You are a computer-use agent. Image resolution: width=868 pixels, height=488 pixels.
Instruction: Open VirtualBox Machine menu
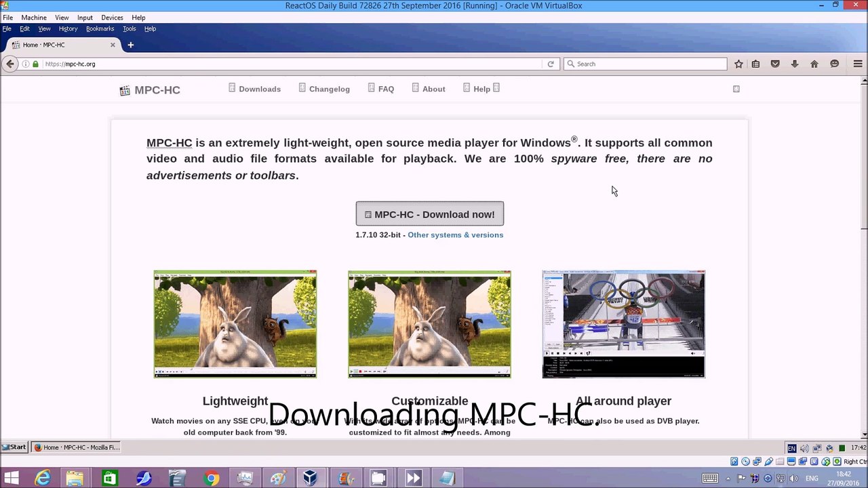(x=34, y=18)
